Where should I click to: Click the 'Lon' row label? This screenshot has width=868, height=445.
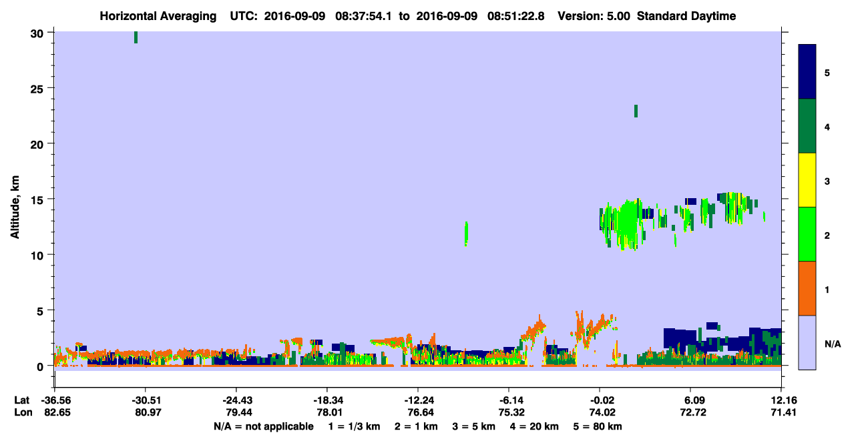pos(22,413)
